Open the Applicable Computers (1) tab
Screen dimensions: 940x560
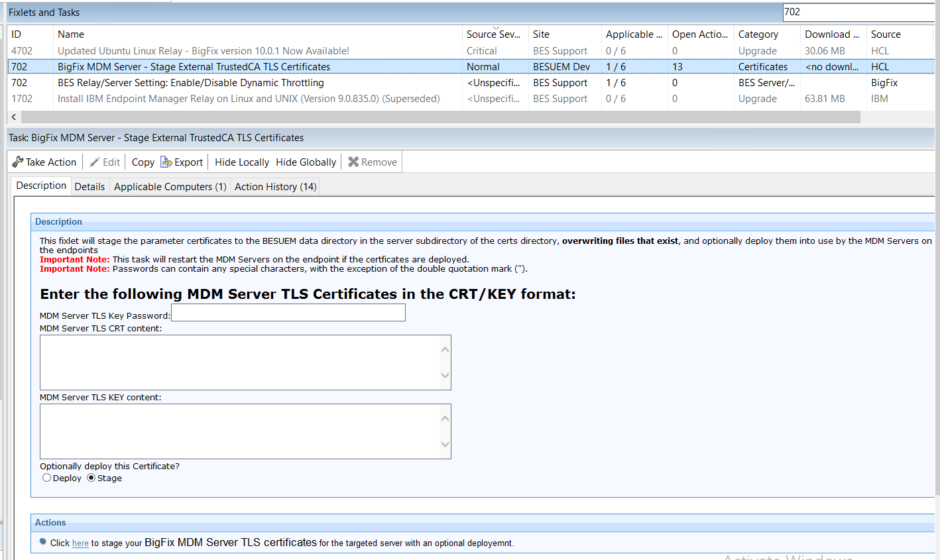pyautogui.click(x=170, y=187)
